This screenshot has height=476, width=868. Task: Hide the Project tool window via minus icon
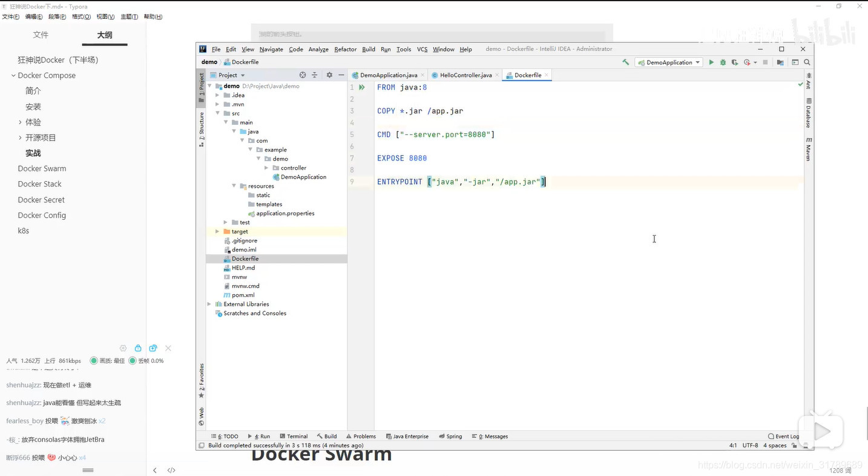(341, 75)
